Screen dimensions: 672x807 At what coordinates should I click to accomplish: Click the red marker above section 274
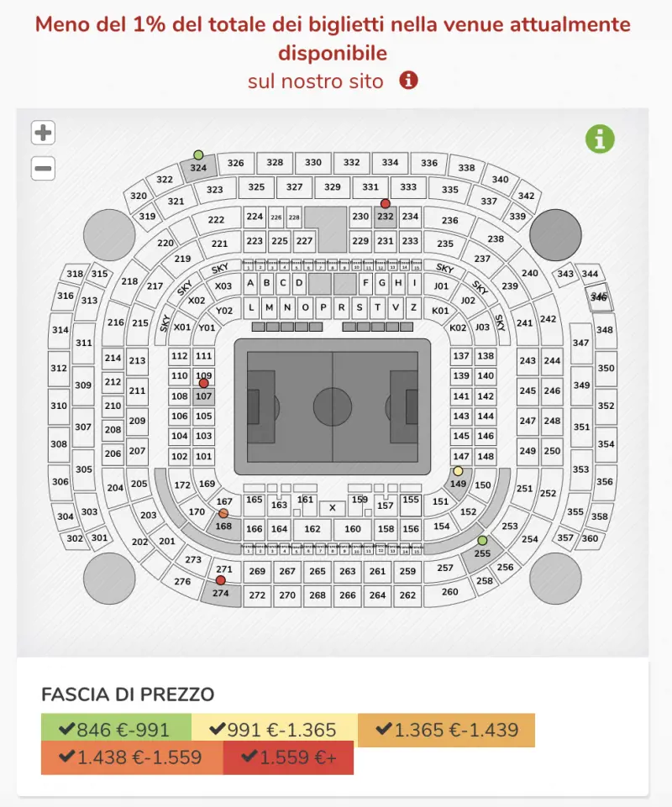(x=221, y=580)
